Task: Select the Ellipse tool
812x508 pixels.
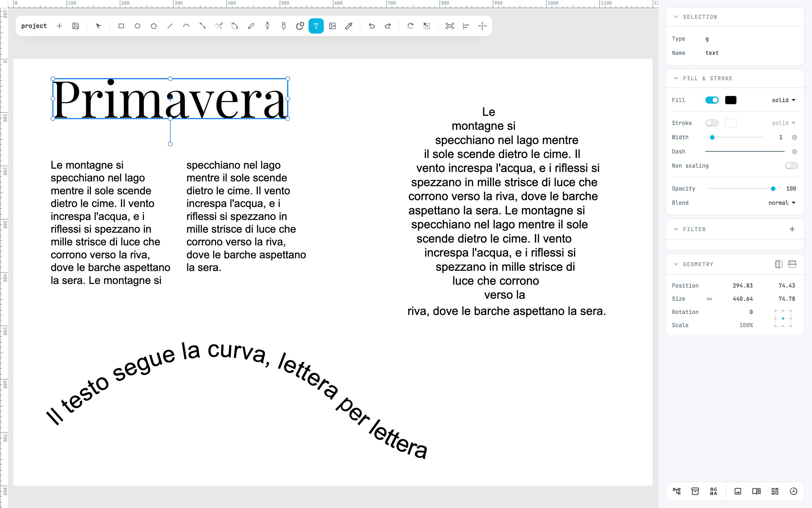Action: point(137,26)
